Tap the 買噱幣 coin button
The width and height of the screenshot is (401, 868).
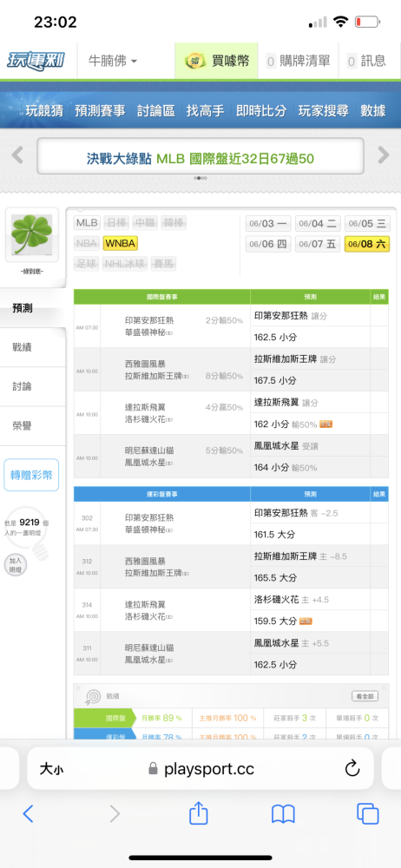tap(217, 61)
